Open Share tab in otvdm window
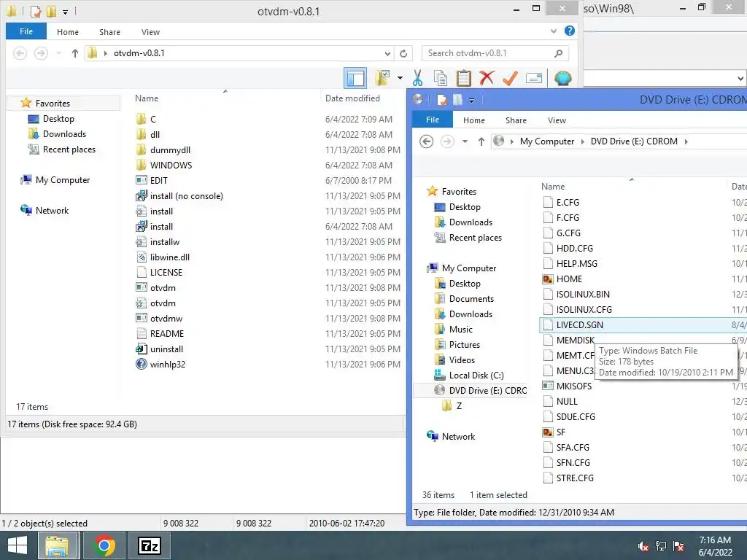Viewport: 747px width, 560px height. click(x=109, y=32)
